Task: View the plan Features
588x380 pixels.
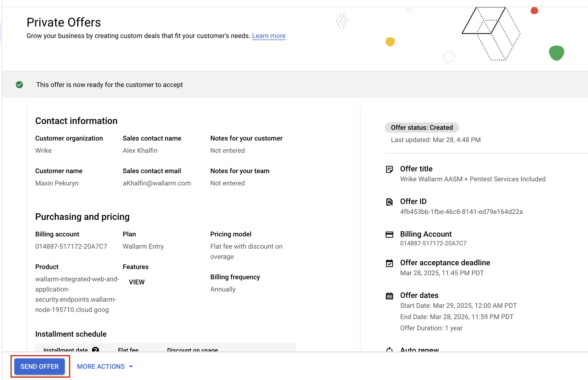Action: tap(137, 282)
